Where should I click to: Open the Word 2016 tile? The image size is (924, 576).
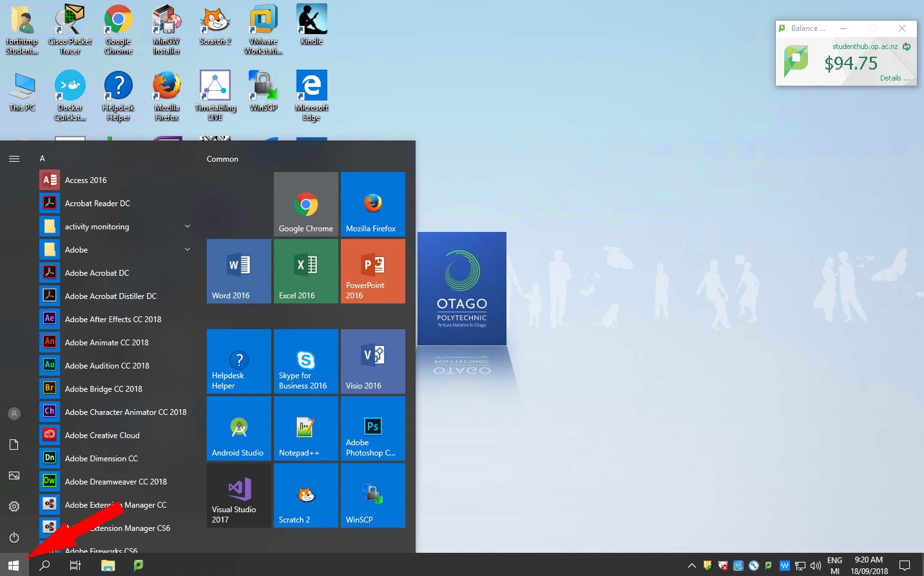coord(239,271)
